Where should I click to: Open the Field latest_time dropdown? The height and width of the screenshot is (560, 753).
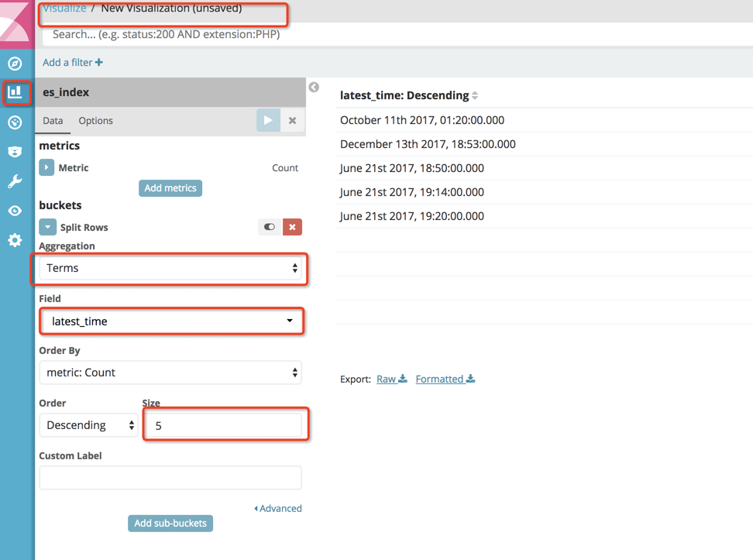click(x=170, y=321)
